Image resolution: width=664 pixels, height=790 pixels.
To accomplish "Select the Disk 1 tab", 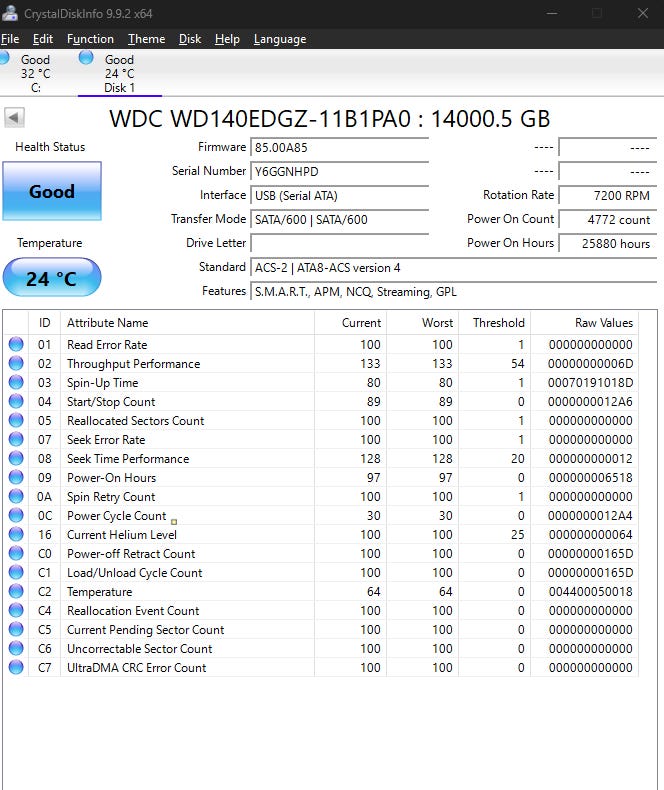I will click(x=119, y=74).
